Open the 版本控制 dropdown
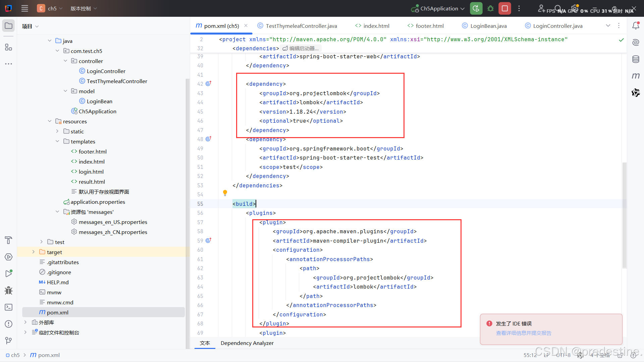The width and height of the screenshot is (644, 362). coord(84,8)
